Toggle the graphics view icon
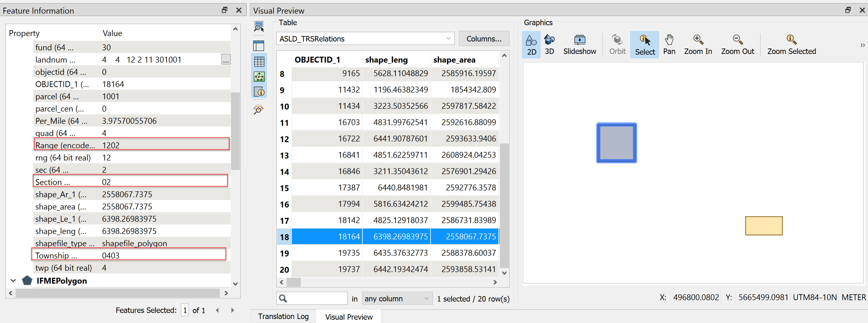 coord(259,77)
